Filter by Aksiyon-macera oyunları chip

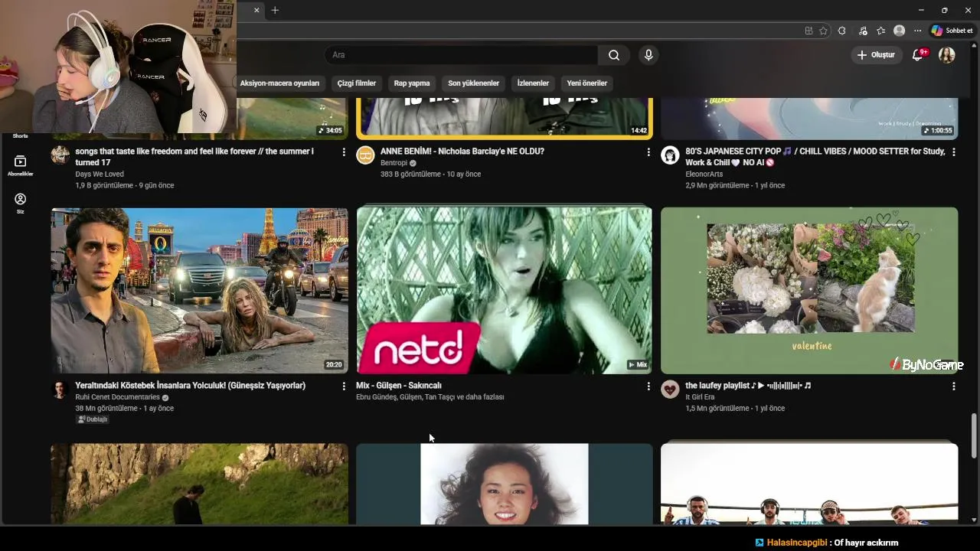click(280, 83)
